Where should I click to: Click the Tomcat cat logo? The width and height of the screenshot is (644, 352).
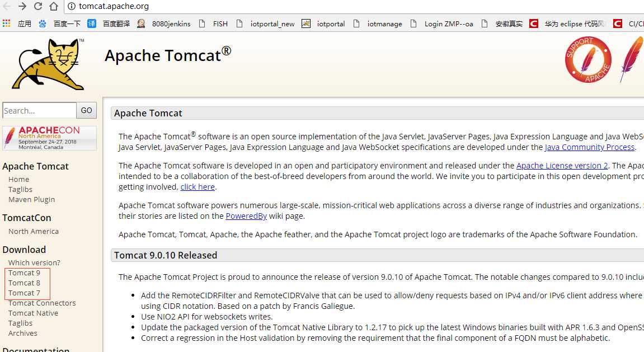49,64
